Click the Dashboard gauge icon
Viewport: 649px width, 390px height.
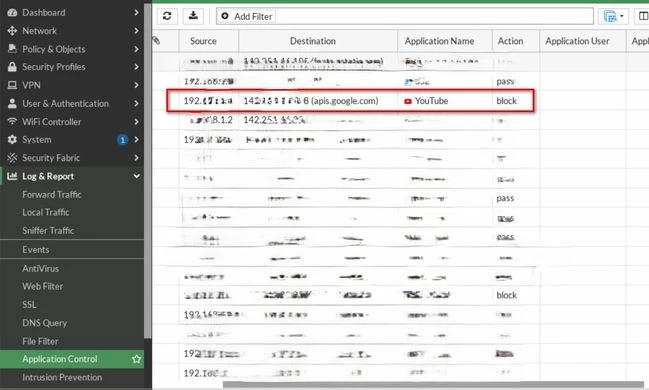tap(12, 12)
